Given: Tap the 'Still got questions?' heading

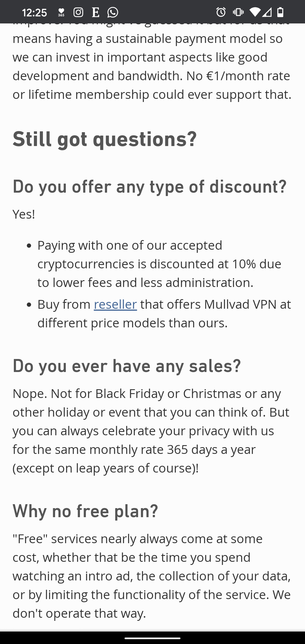Looking at the screenshot, I should (104, 139).
